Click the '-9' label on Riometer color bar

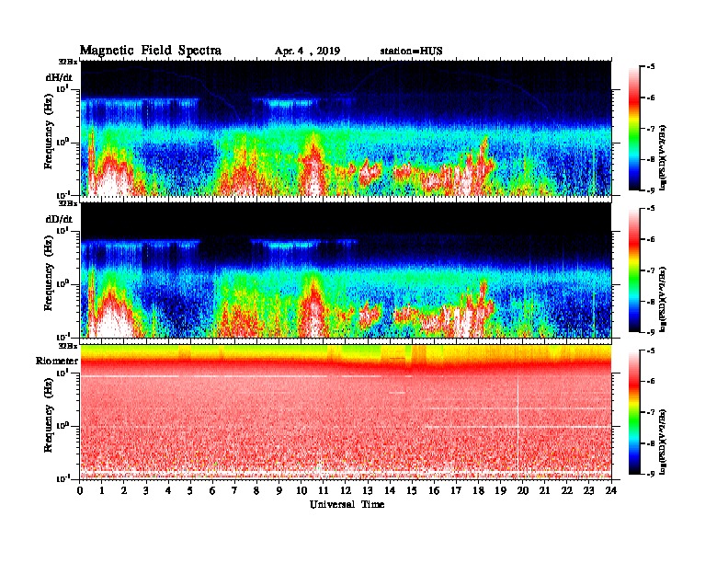(x=651, y=475)
